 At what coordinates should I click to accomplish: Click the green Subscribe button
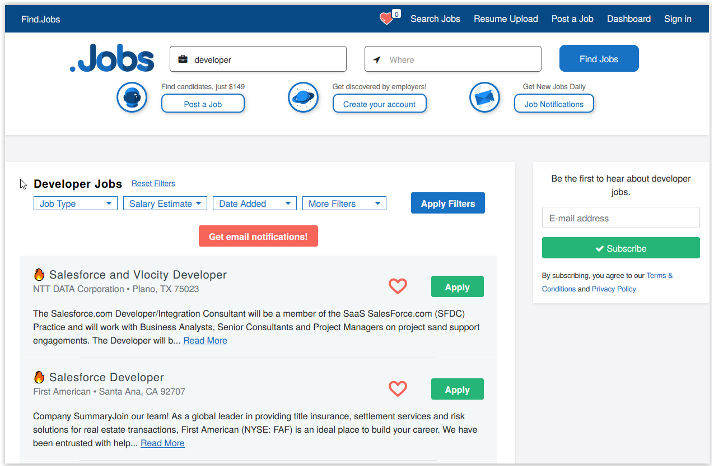[620, 248]
